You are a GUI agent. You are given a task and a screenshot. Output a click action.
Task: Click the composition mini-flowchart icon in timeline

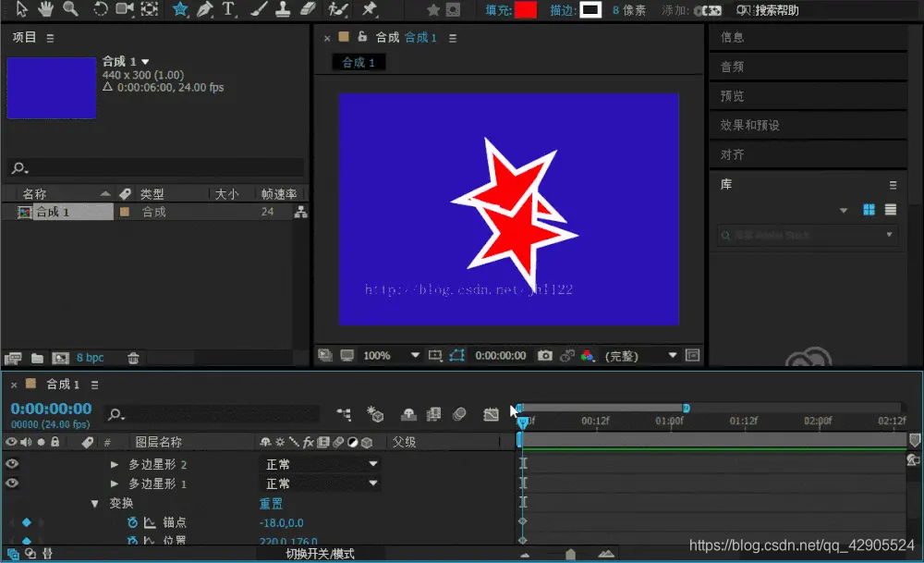coord(344,414)
